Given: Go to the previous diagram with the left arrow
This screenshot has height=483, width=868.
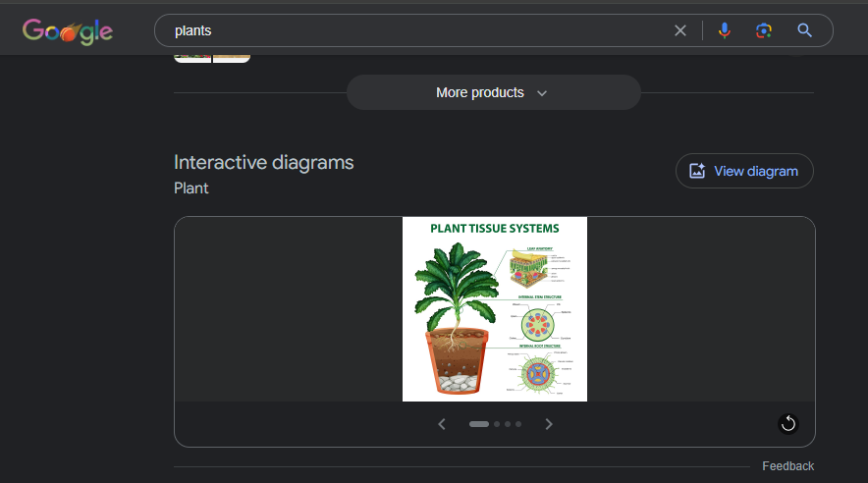Looking at the screenshot, I should point(441,424).
